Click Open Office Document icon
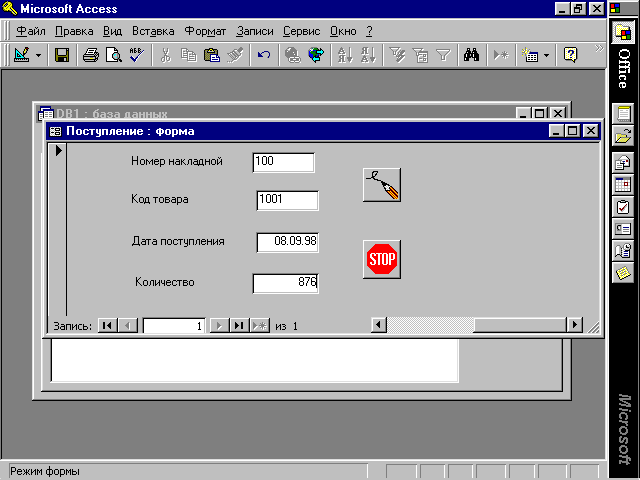Image resolution: width=640 pixels, height=480 pixels. pyautogui.click(x=623, y=136)
